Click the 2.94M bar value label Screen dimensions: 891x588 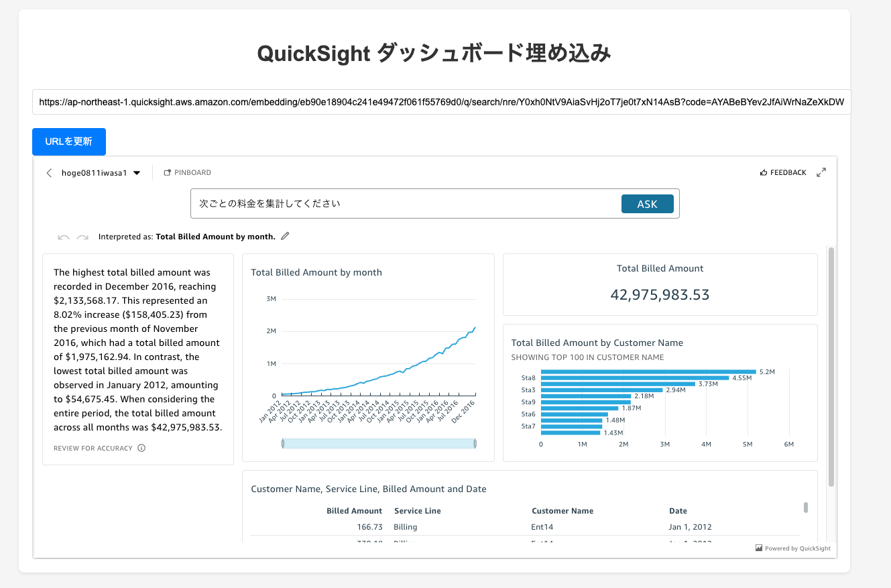(675, 390)
